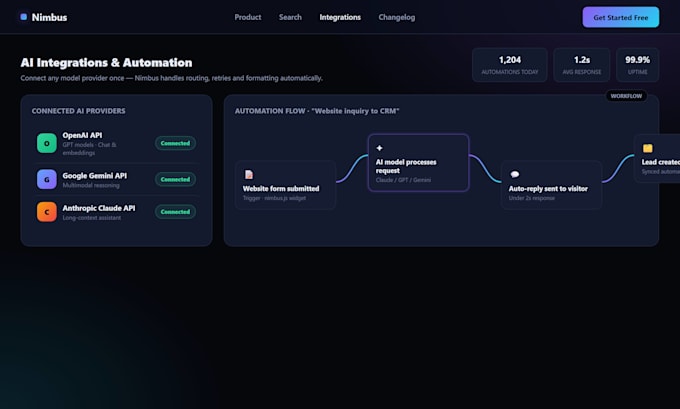The height and width of the screenshot is (409, 680).
Task: Click the 'Trigger · nimbus.js widget' caption
Action: tap(274, 198)
